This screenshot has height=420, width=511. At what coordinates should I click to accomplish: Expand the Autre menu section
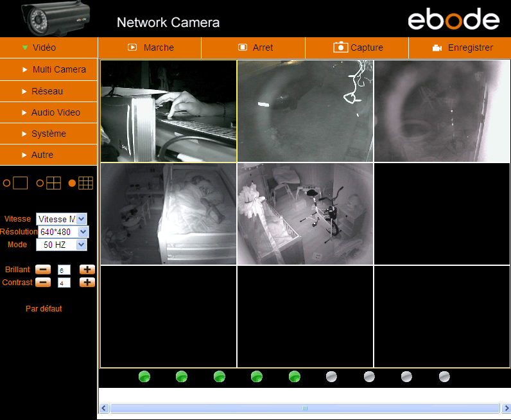(x=49, y=155)
